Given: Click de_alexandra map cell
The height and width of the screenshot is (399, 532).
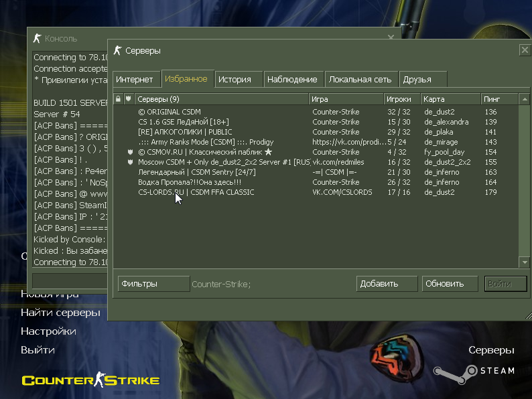Looking at the screenshot, I should pos(446,122).
